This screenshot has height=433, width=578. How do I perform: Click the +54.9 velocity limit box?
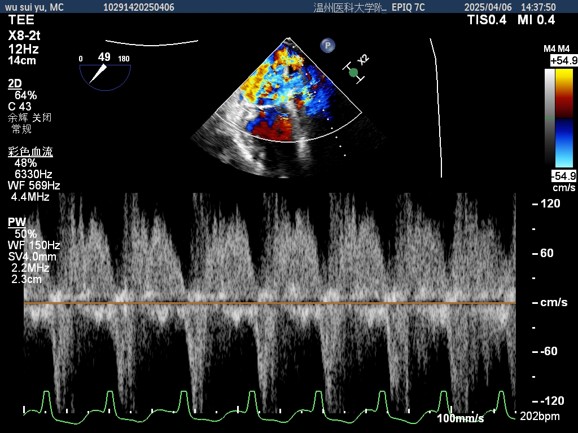(x=564, y=61)
